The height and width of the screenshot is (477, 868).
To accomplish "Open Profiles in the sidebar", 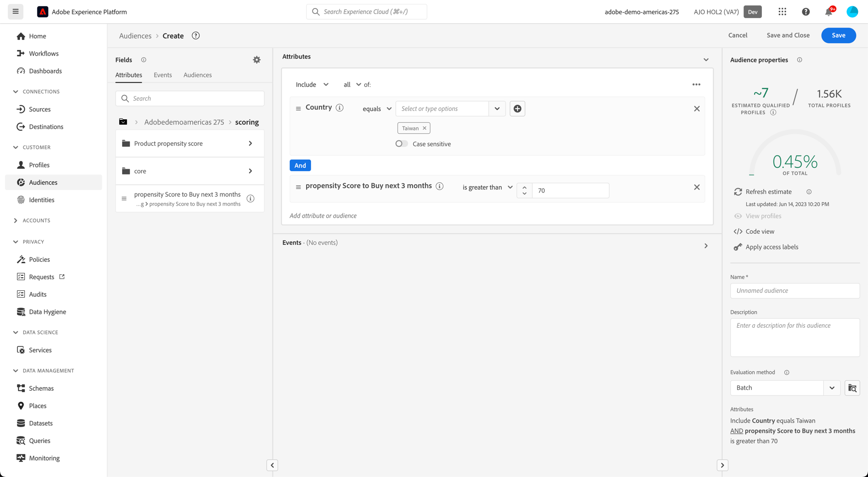I will [39, 165].
